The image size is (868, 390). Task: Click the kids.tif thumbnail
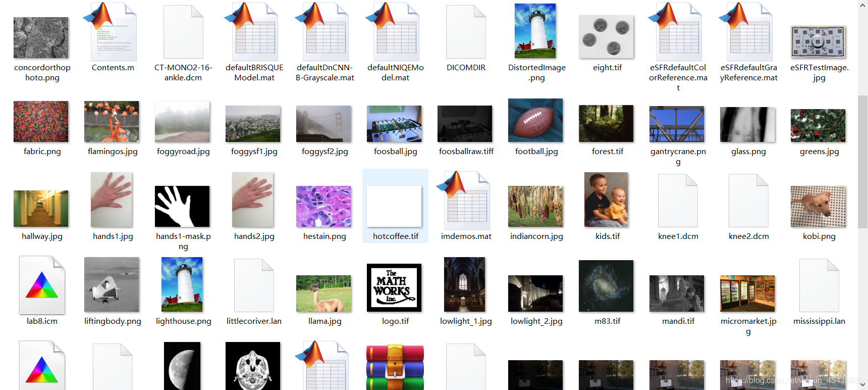pos(606,200)
